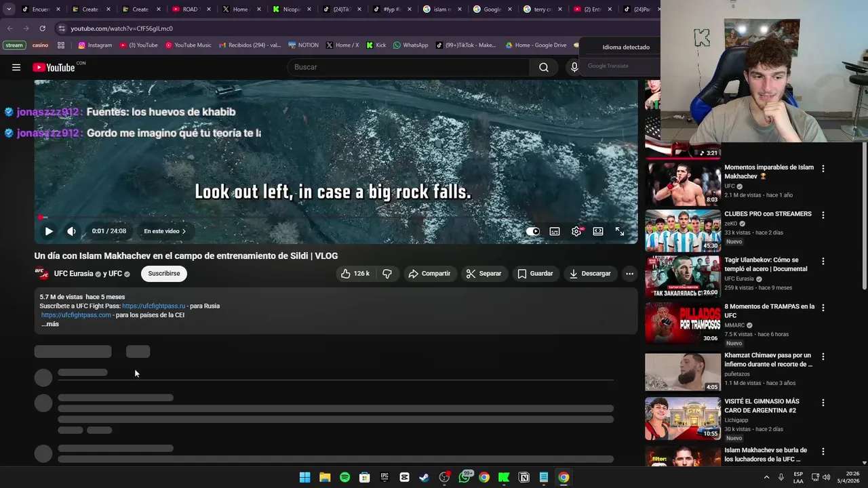Screen dimensions: 868x488
Task: Reload the page
Action: tap(42, 28)
